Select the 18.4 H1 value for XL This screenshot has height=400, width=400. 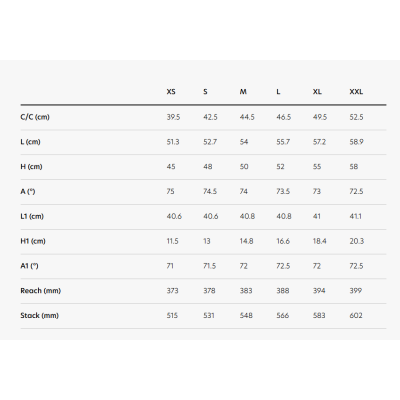tap(319, 241)
